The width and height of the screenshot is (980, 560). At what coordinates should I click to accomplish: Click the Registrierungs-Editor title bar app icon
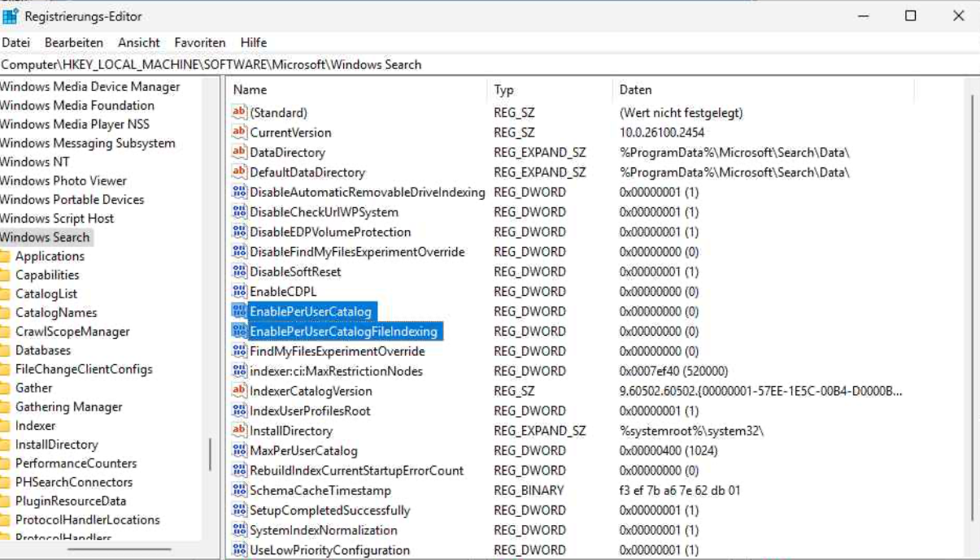coord(11,15)
